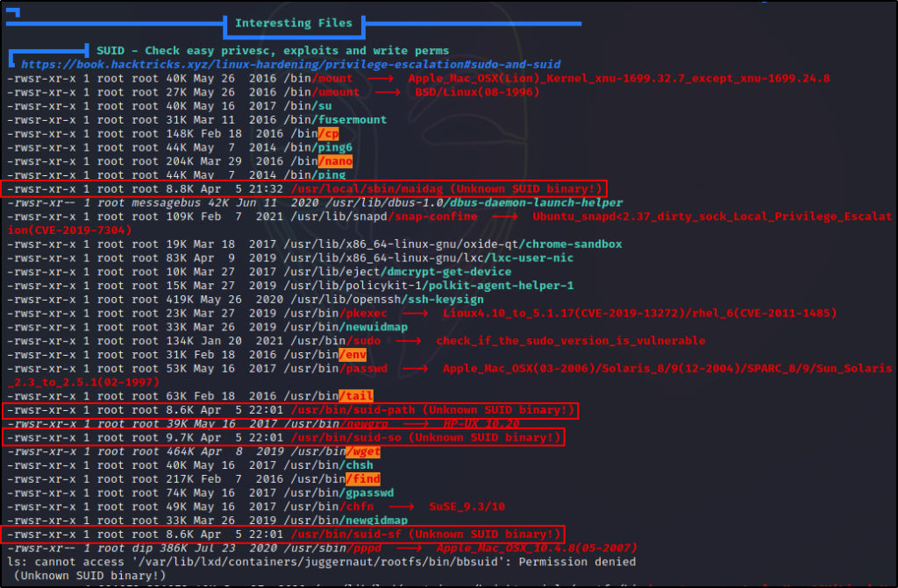Open the hacktricks privilege-escalation URL
898x588 pixels.
coord(290,65)
